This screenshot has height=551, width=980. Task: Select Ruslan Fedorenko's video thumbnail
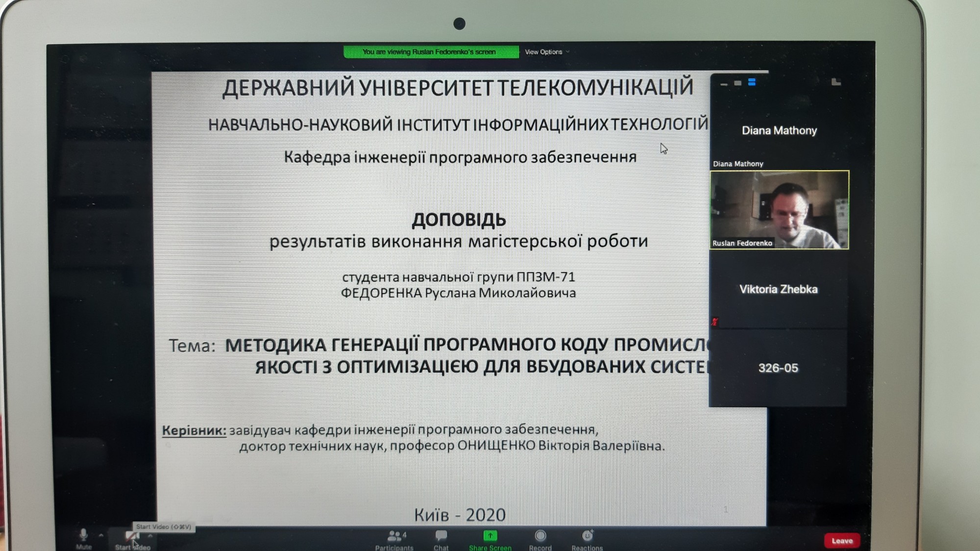779,210
